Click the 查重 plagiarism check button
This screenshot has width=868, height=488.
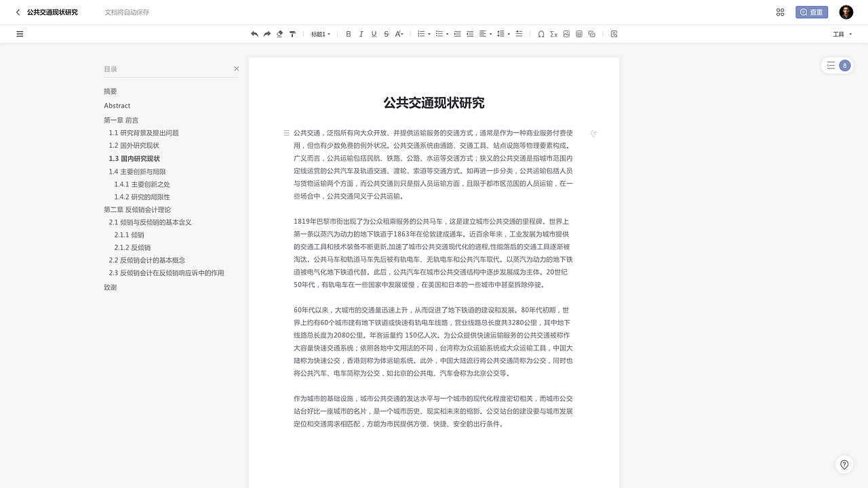pos(811,12)
